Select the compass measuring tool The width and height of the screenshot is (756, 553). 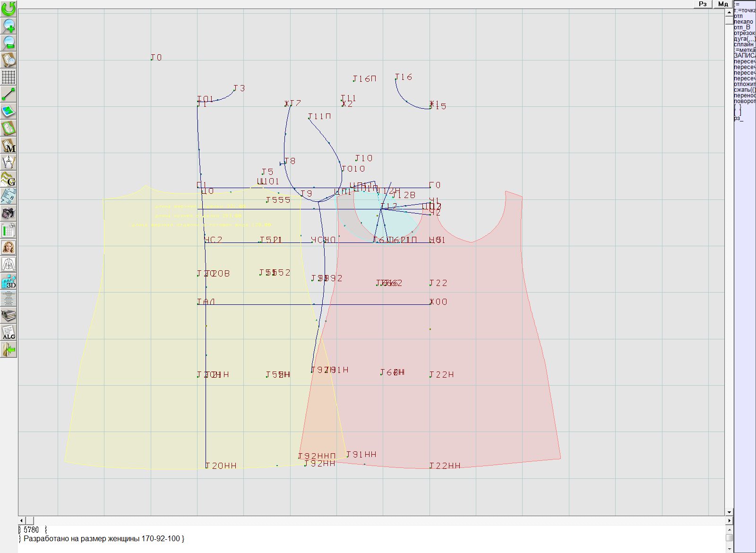pos(9,162)
